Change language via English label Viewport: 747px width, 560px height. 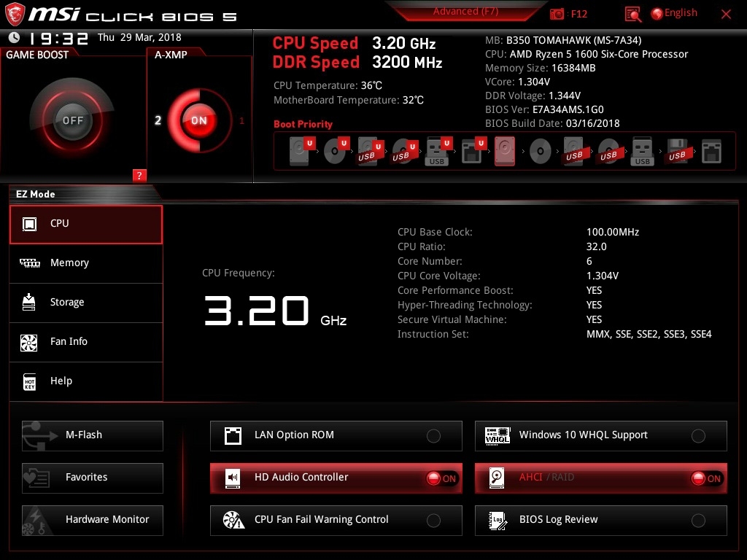[x=681, y=13]
